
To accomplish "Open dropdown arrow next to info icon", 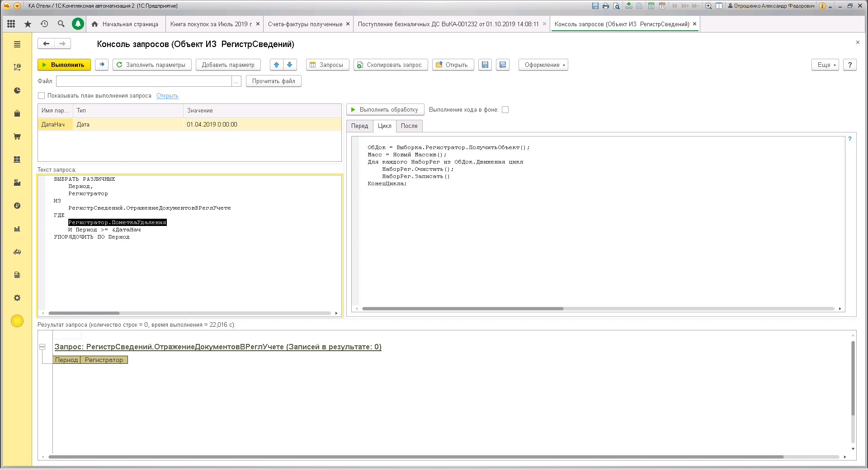I will [830, 6].
